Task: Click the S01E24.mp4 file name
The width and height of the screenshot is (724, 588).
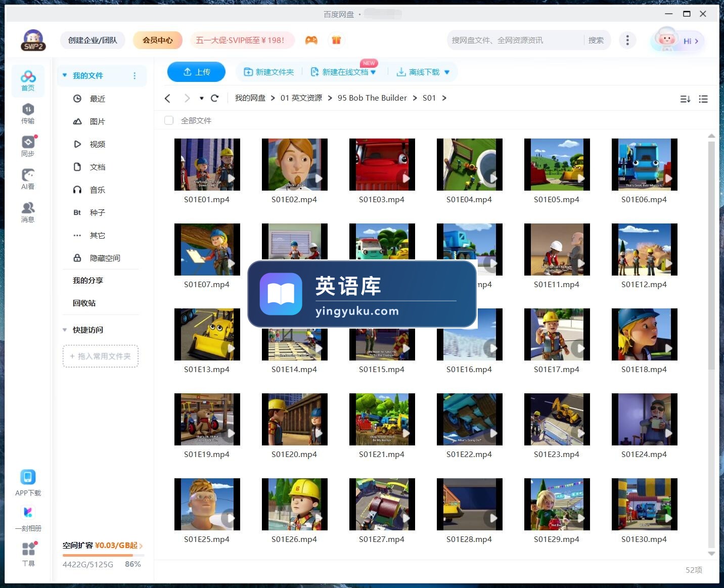Action: click(644, 455)
